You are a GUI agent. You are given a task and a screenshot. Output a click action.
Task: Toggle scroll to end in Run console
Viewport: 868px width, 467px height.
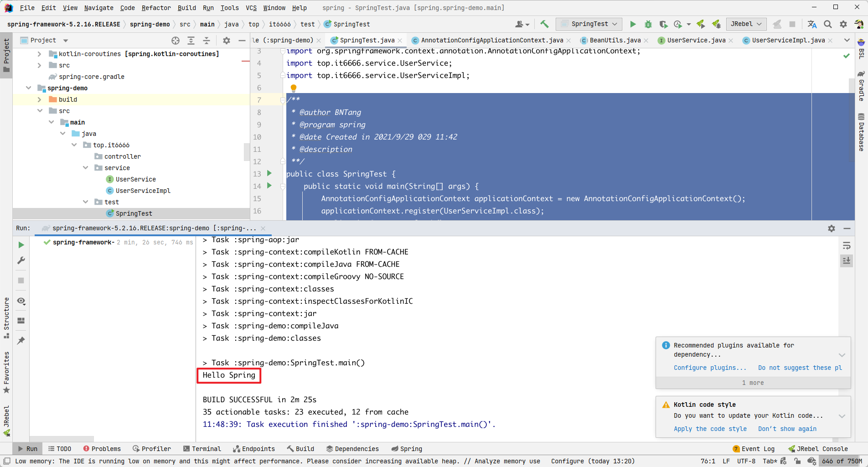point(847,260)
